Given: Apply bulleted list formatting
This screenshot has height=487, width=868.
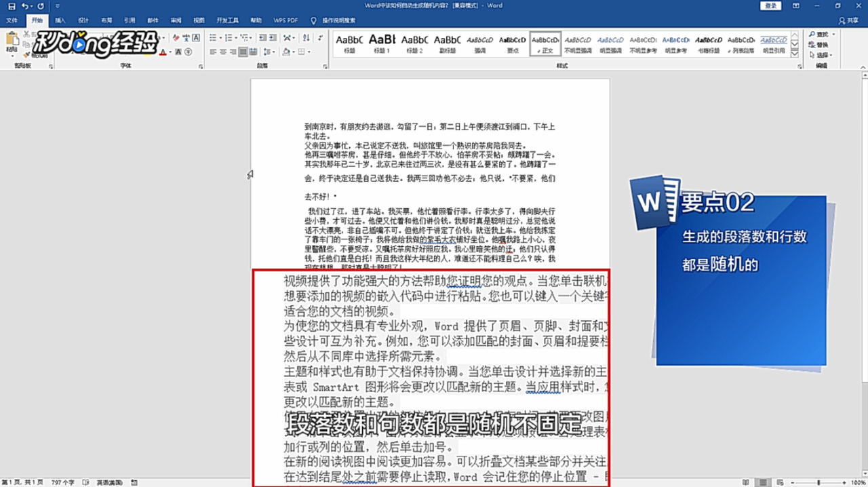Looking at the screenshot, I should [213, 37].
